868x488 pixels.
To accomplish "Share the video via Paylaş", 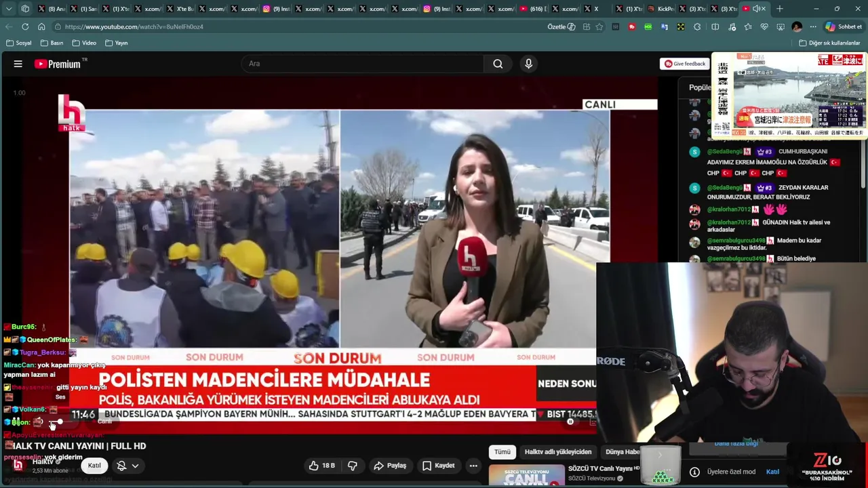I will 390,466.
